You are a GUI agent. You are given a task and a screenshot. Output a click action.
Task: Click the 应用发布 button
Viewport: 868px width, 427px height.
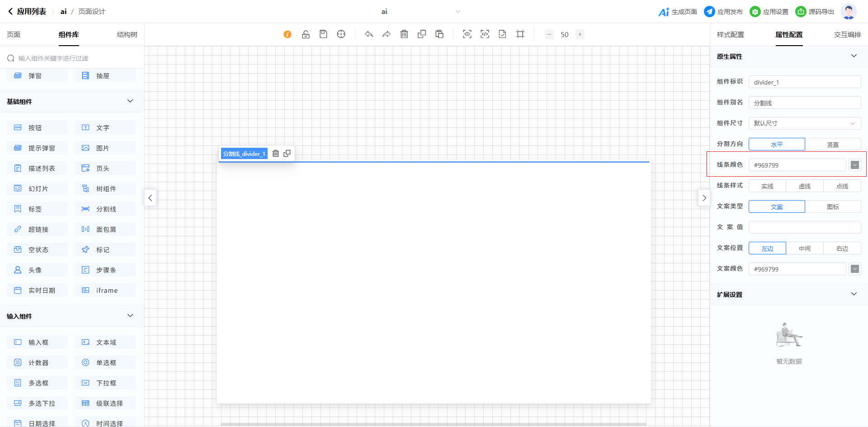[723, 12]
